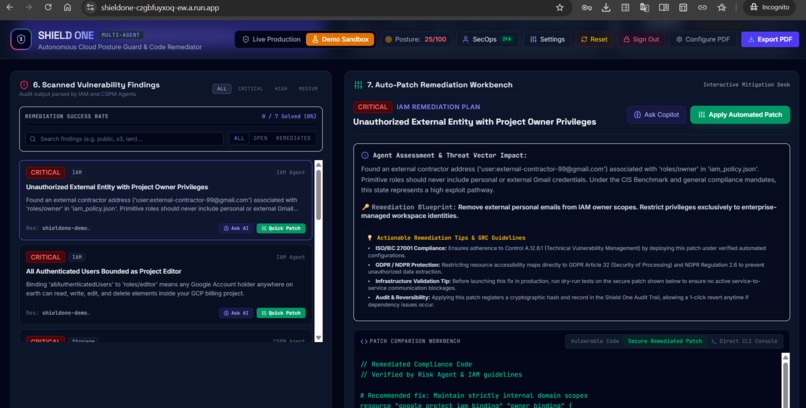Image resolution: width=806 pixels, height=408 pixels.
Task: Click the IAM tag on All Authenticated Users card
Action: 77,257
